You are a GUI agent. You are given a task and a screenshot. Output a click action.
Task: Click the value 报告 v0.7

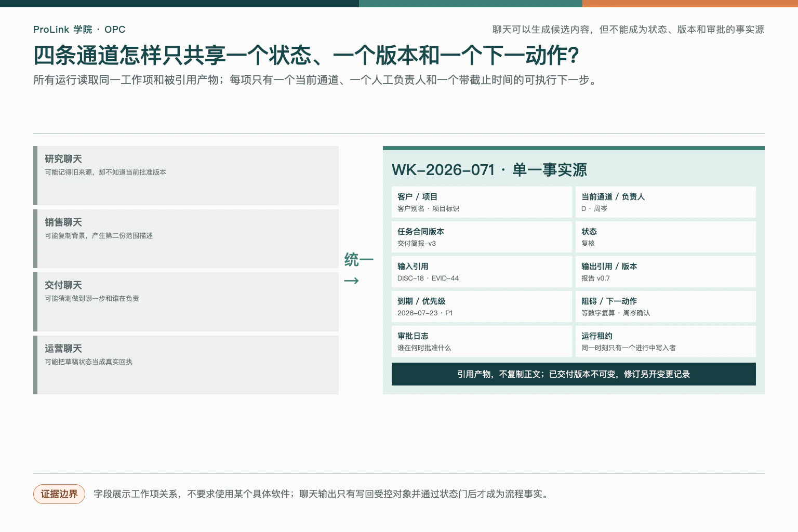(596, 278)
